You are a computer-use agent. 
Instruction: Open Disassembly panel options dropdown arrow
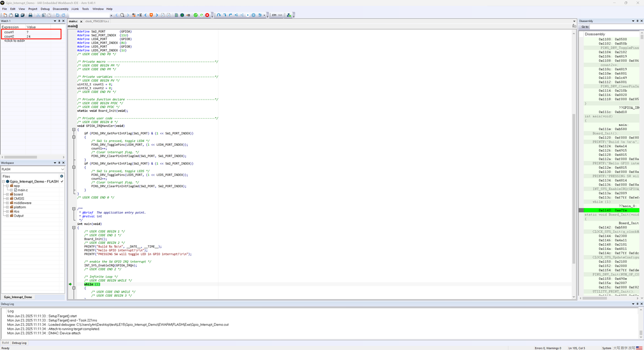pyautogui.click(x=633, y=21)
